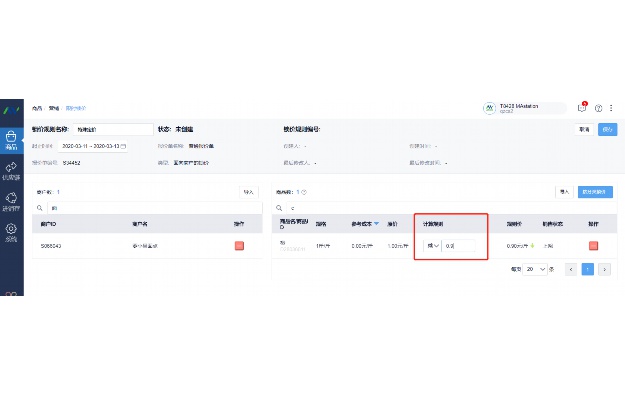625x395 pixels.
Task: Click second breadcrumb link
Action: 54,108
